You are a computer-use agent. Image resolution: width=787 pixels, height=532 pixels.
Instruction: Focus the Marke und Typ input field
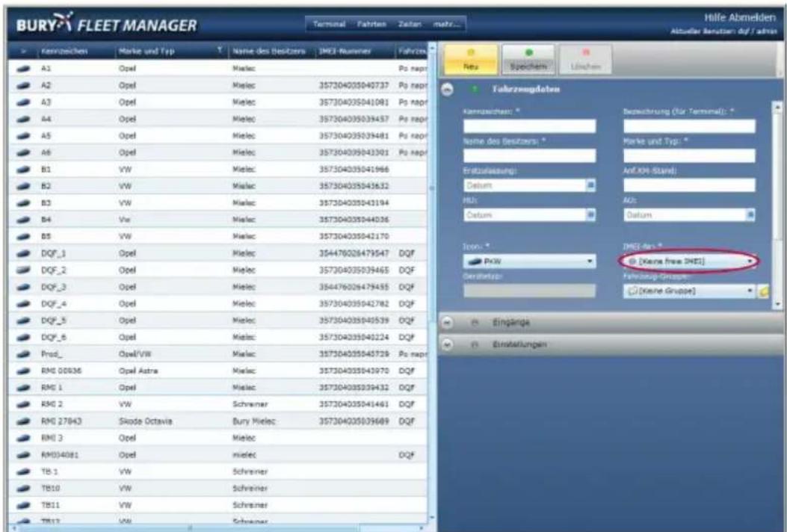point(689,155)
